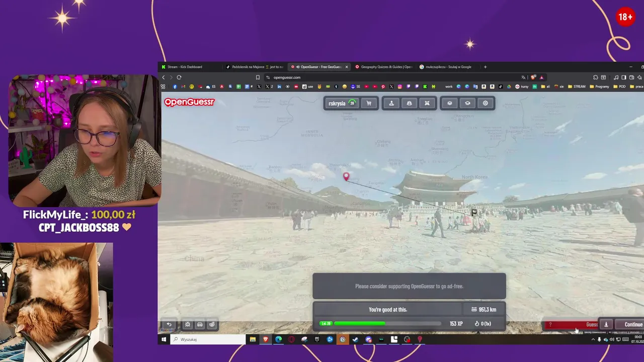Open Discord from the taskbar
This screenshot has height=362, width=644.
[x=368, y=339]
